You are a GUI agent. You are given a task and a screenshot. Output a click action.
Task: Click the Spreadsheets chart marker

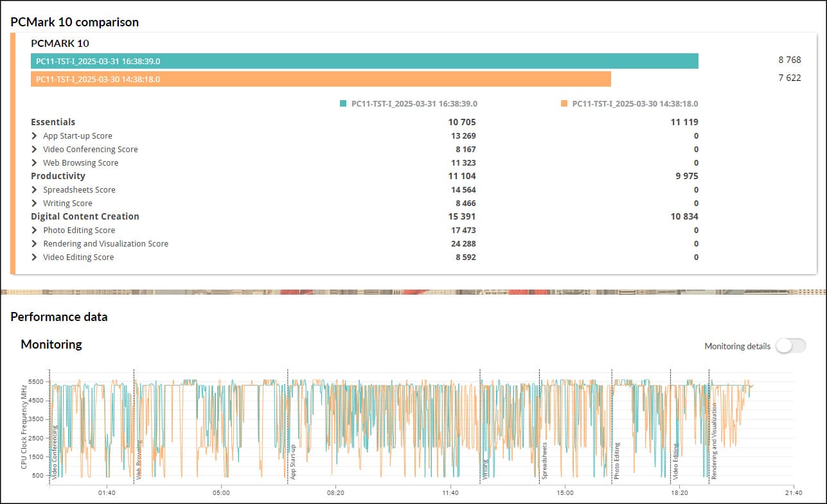[x=544, y=460]
